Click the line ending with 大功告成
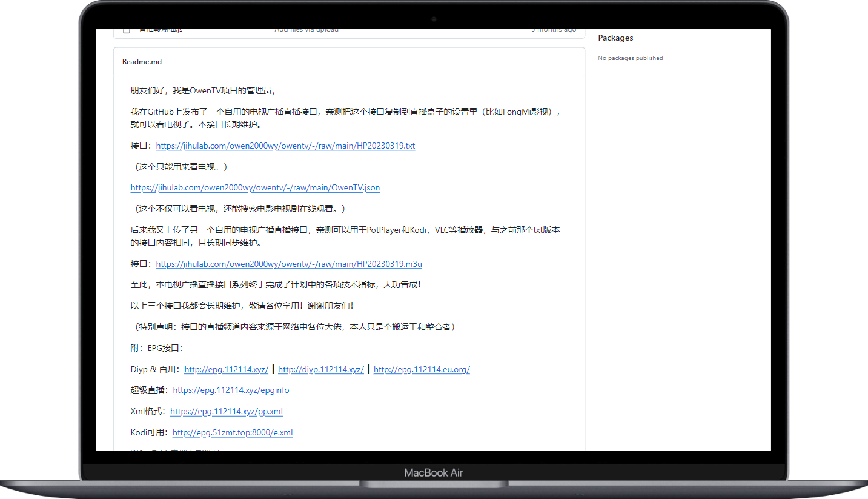 pyautogui.click(x=276, y=284)
